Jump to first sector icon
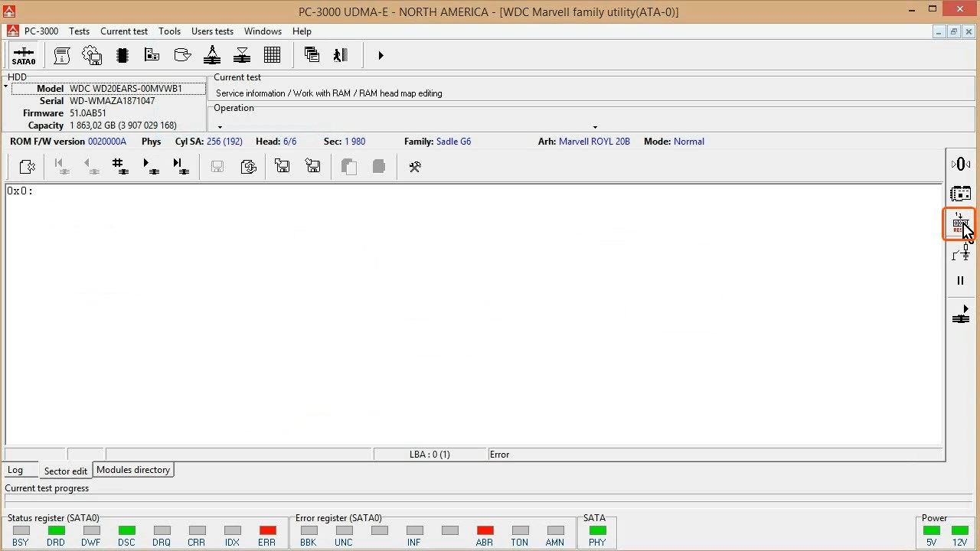The width and height of the screenshot is (980, 551). [61, 166]
